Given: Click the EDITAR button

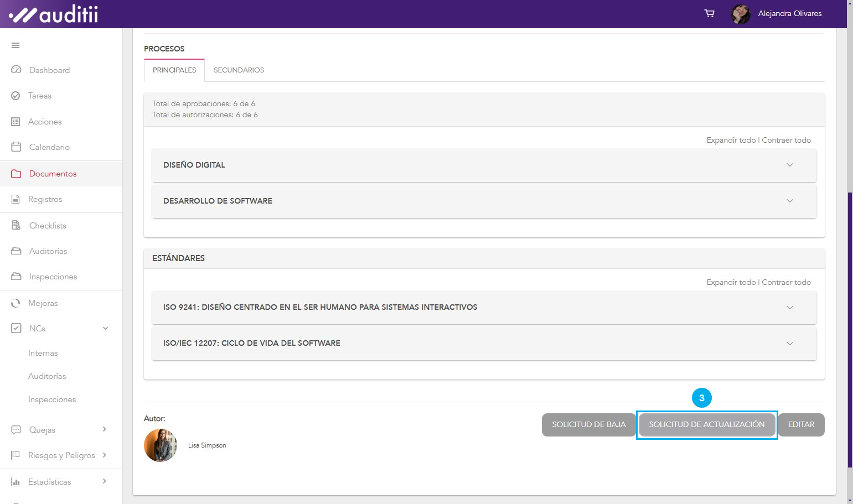Looking at the screenshot, I should (801, 425).
